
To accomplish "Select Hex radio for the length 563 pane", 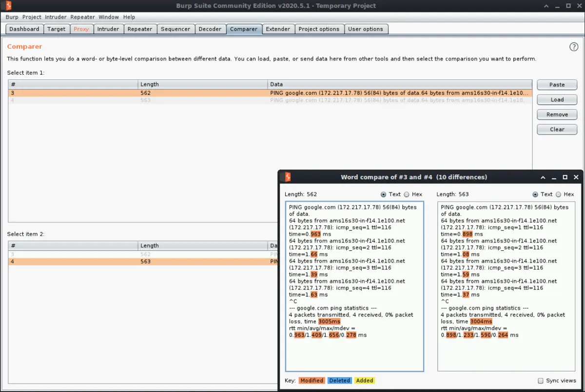I will pyautogui.click(x=558, y=194).
